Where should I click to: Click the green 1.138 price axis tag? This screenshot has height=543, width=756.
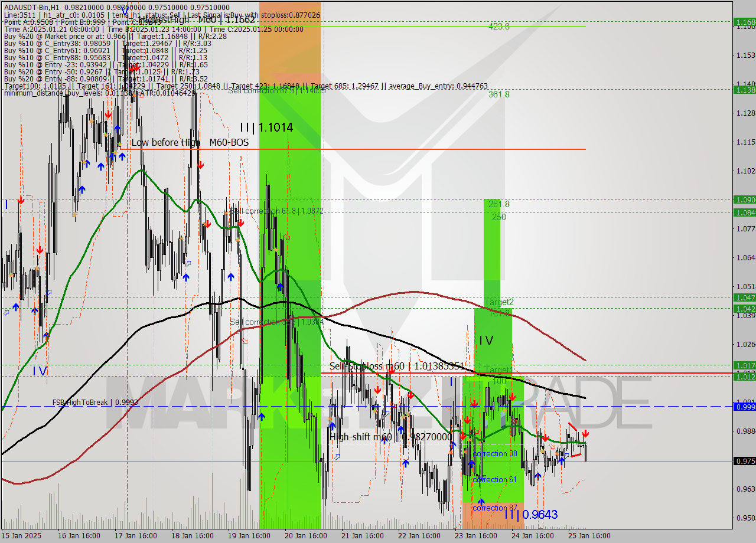[x=744, y=90]
